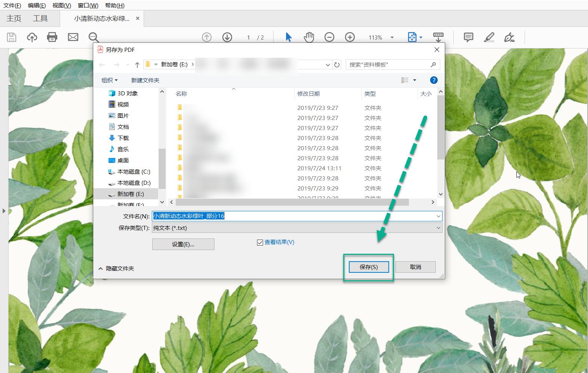Click the fit page icon
Image resolution: width=588 pixels, height=373 pixels.
[412, 37]
